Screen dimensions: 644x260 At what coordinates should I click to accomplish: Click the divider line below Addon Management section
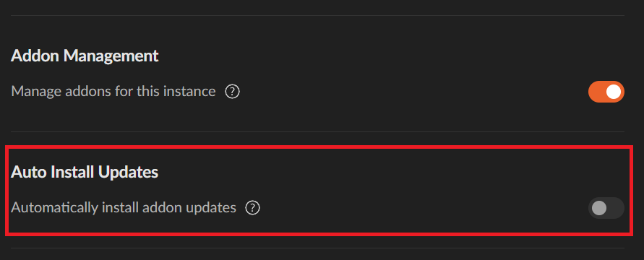317,131
